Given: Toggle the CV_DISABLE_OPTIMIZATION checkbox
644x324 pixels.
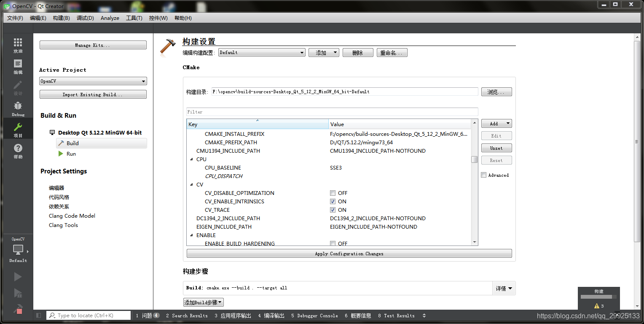Looking at the screenshot, I should [333, 193].
